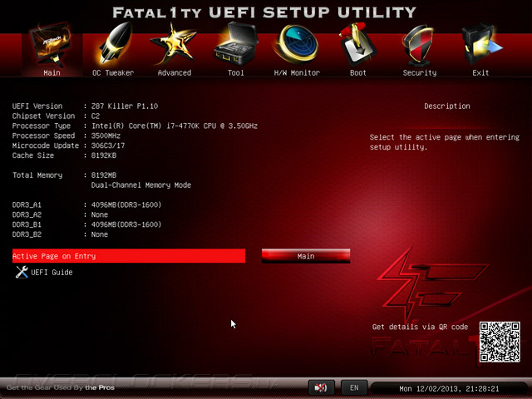Click the UEFI Version label

(x=37, y=106)
